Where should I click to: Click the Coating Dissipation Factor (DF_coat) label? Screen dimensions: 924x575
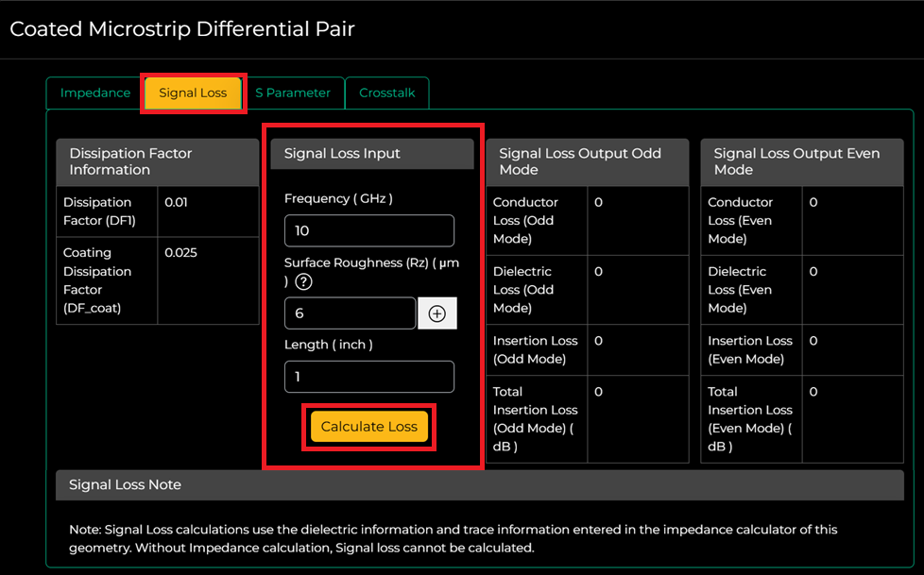[x=97, y=280]
